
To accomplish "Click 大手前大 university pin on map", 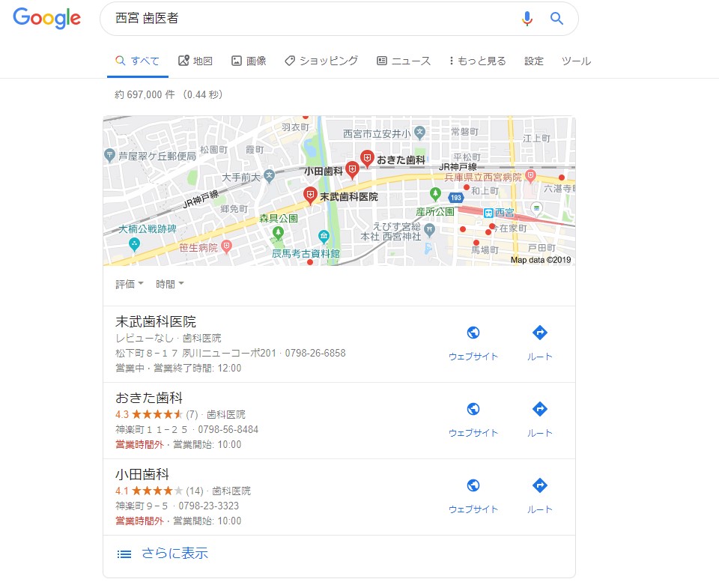I will point(269,176).
